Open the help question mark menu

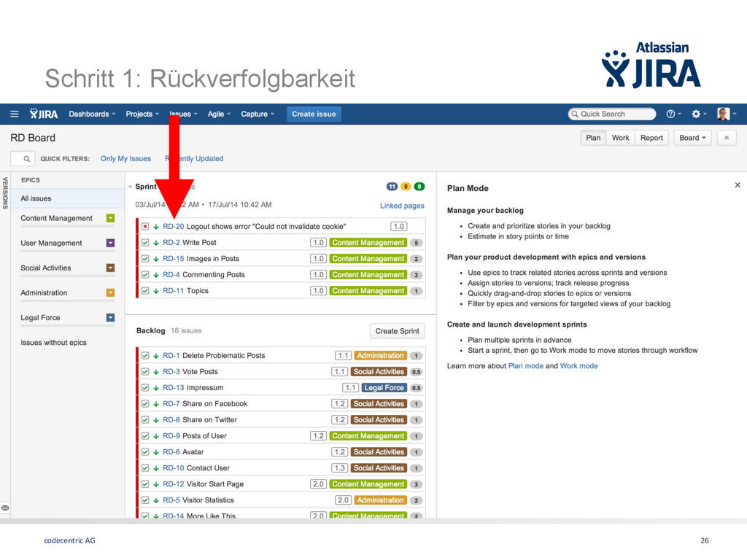[673, 114]
